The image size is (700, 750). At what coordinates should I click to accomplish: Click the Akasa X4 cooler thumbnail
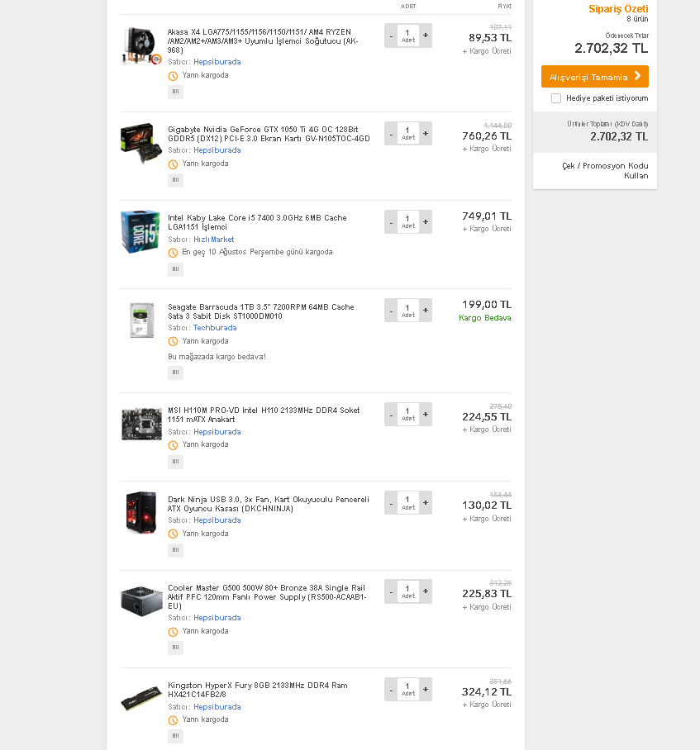(140, 46)
